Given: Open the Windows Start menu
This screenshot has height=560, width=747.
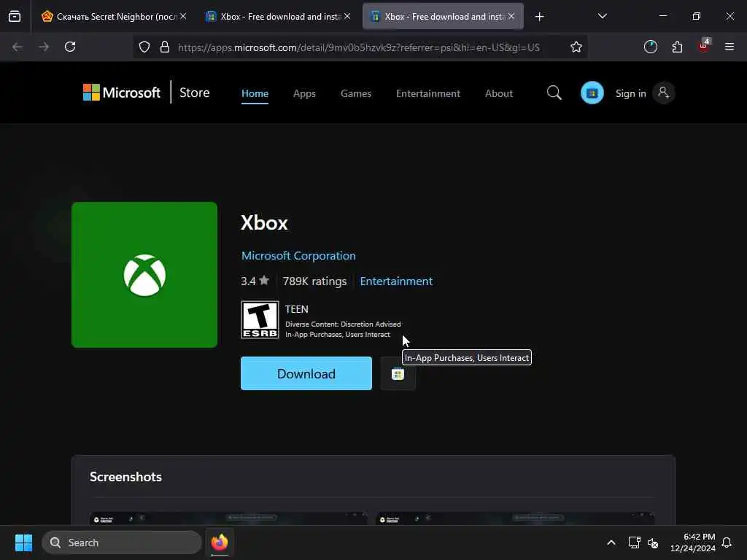Looking at the screenshot, I should [x=24, y=542].
